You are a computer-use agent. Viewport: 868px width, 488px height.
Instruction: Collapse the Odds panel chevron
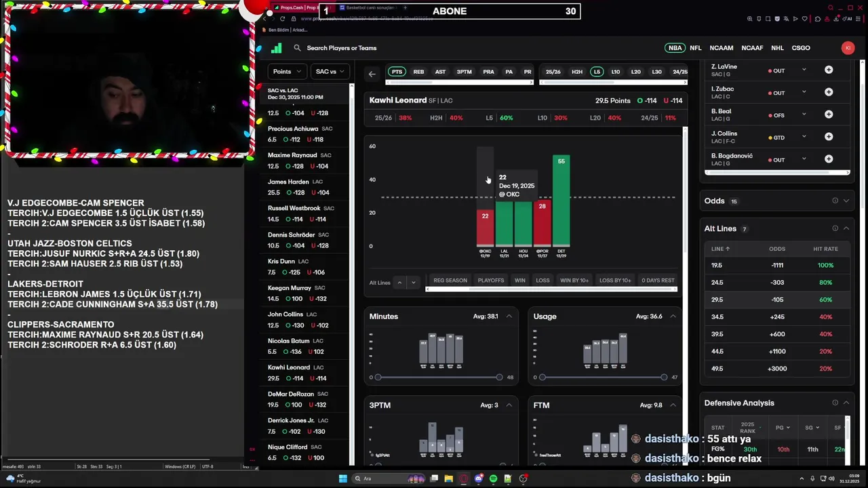[x=846, y=201]
